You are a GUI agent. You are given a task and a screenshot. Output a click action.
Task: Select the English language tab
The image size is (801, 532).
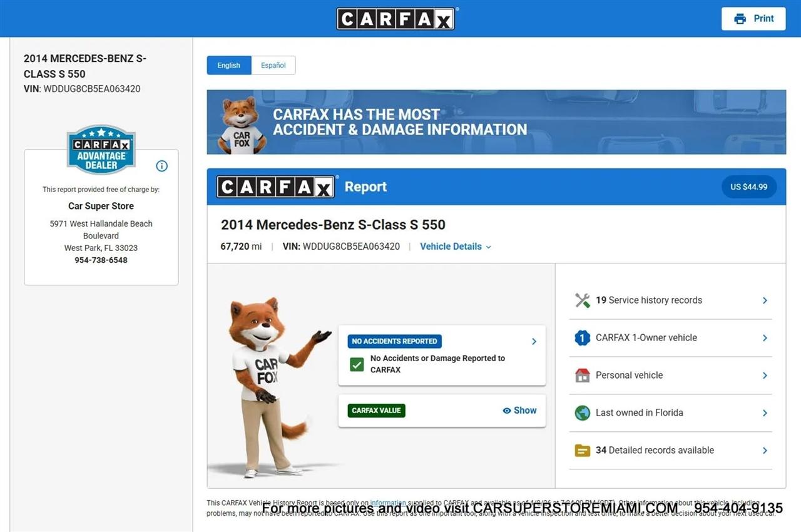tap(229, 65)
